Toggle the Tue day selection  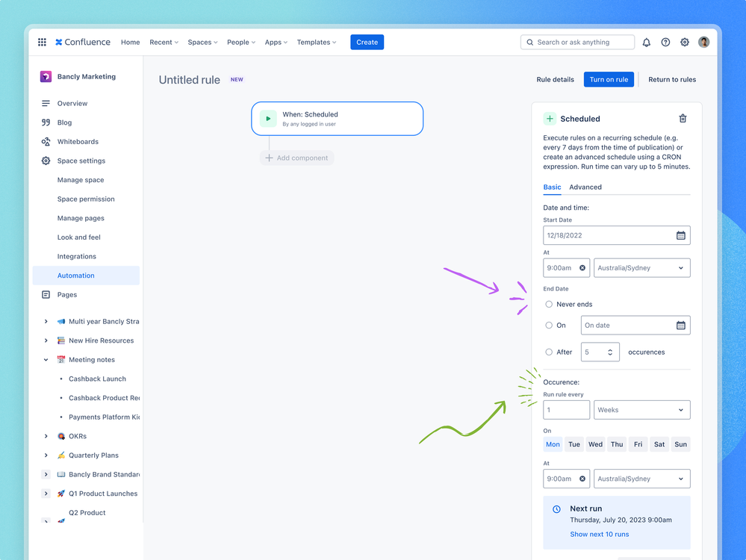point(574,444)
